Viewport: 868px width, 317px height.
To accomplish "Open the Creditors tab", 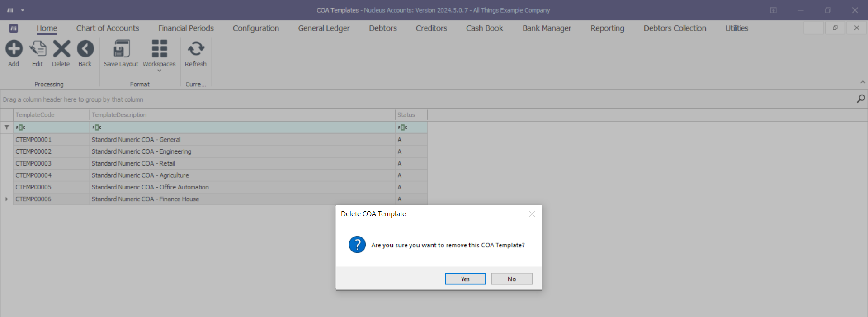I will point(431,28).
